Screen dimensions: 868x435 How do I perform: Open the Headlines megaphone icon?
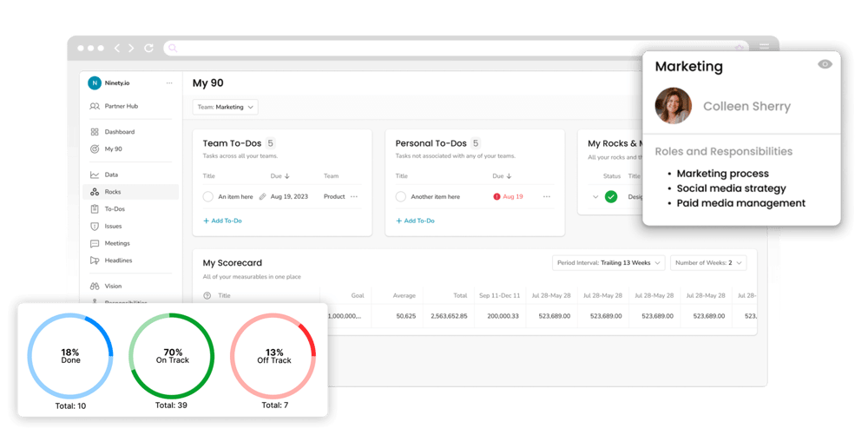coord(94,260)
